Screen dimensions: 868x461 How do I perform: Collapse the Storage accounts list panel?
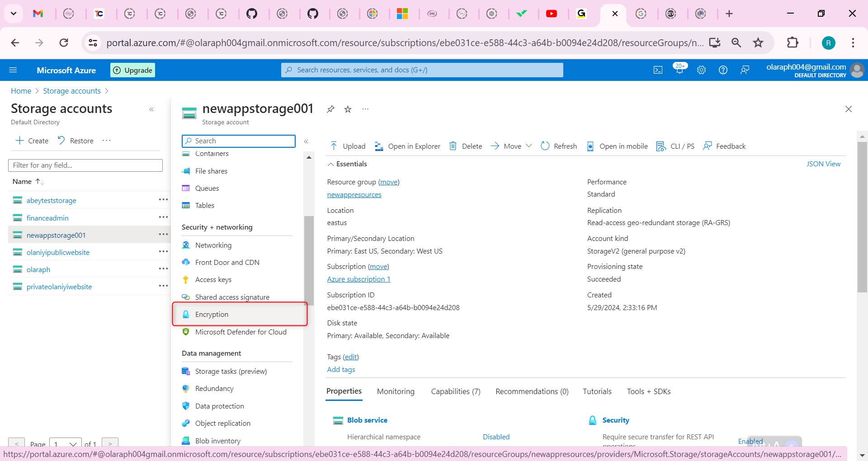tap(151, 109)
